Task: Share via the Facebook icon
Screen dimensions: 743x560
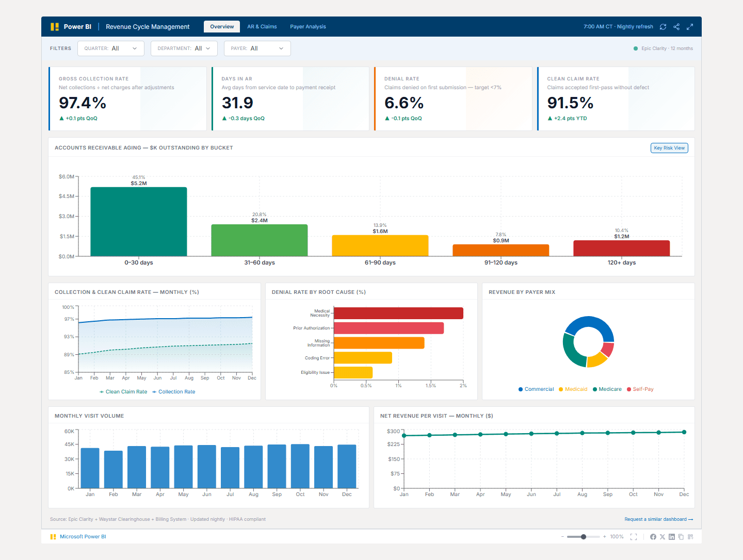Action: 653,537
